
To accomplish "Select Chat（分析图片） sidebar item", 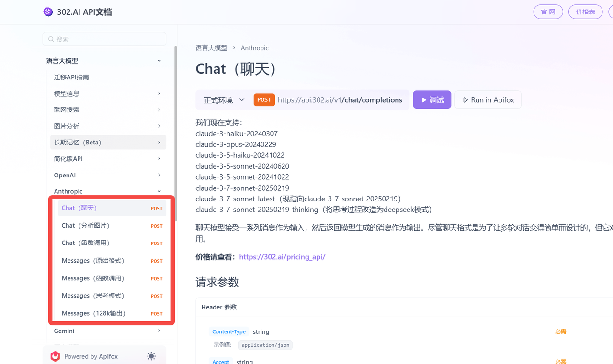I will pyautogui.click(x=112, y=225).
